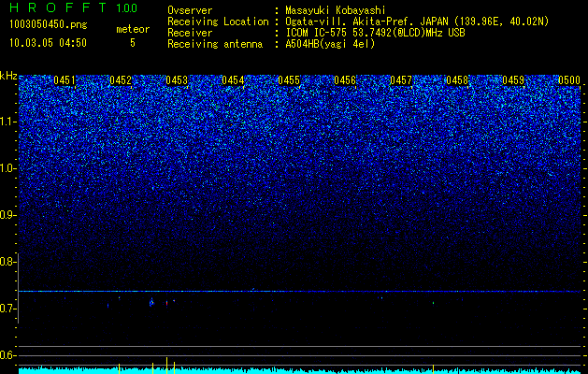Click the 0.7 frequency axis label
The height and width of the screenshot is (374, 588).
(x=7, y=309)
